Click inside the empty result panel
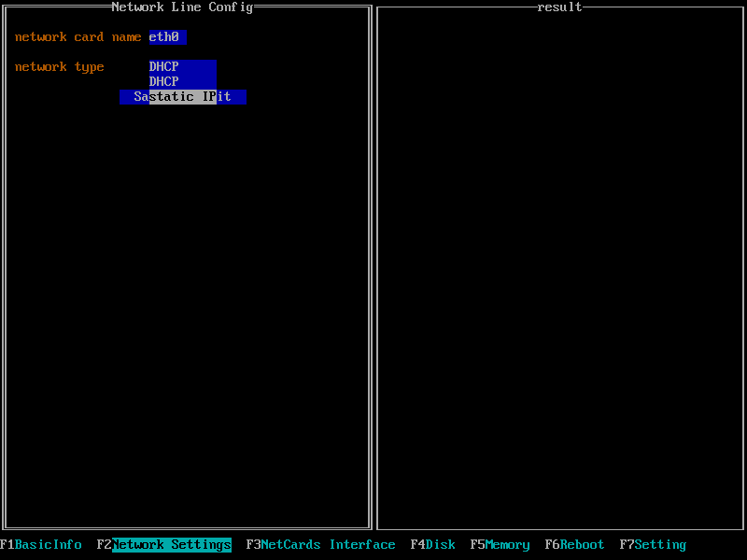747x560 pixels. point(558,280)
